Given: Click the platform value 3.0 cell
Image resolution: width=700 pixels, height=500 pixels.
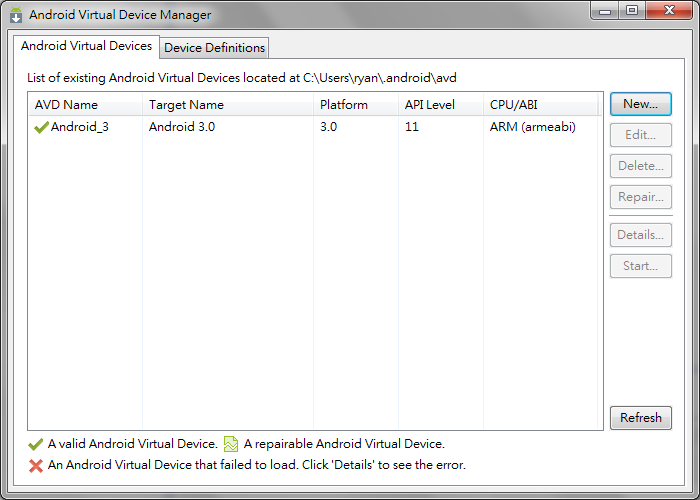Looking at the screenshot, I should pos(329,127).
